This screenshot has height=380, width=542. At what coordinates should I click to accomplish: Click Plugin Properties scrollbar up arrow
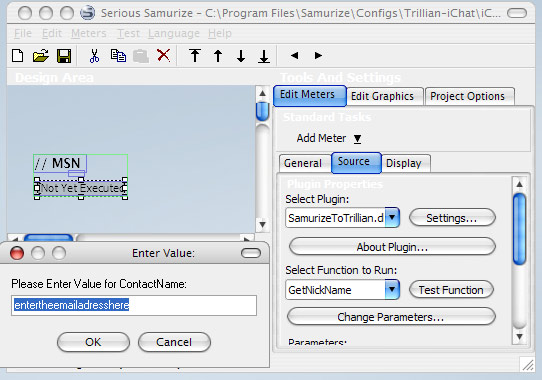[x=520, y=184]
